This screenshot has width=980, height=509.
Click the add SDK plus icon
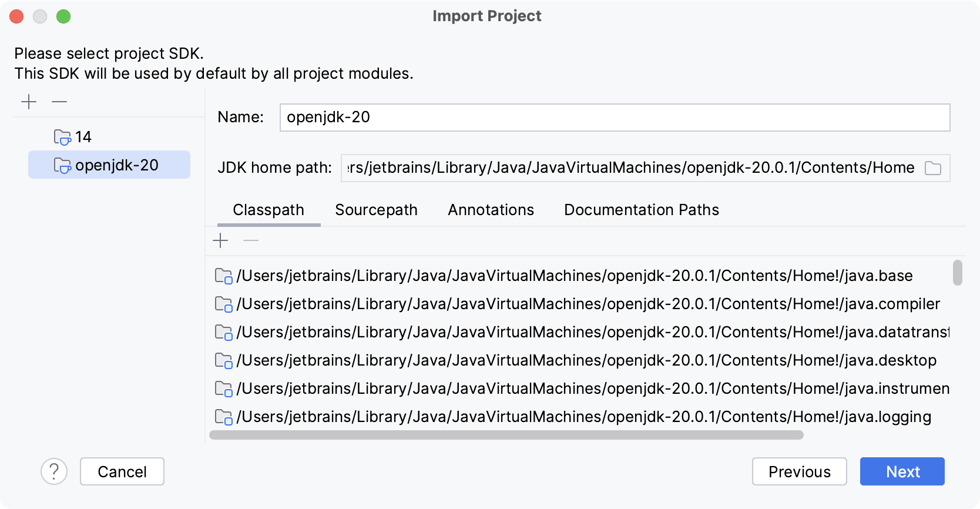29,102
